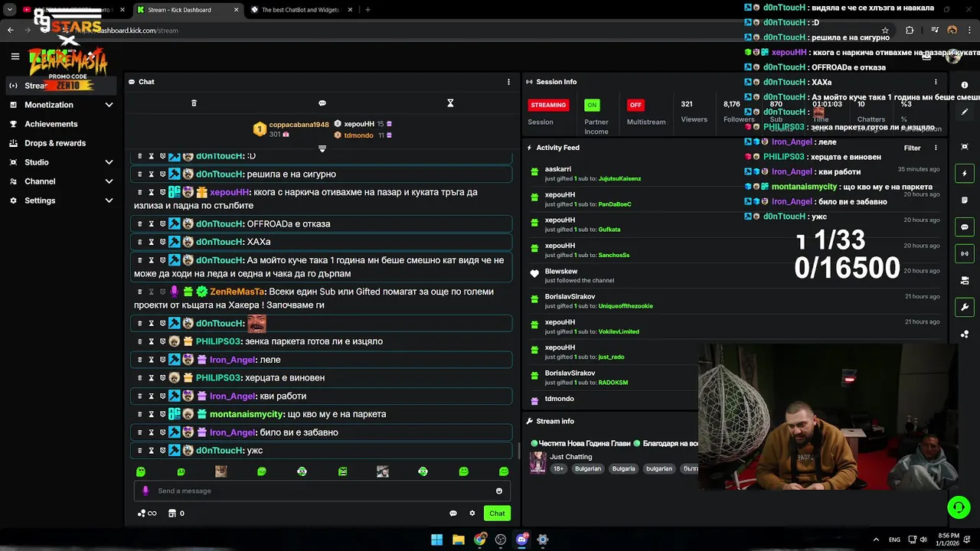Viewport: 980px width, 551px height.
Task: Open Achievements in sidebar
Action: [51, 124]
